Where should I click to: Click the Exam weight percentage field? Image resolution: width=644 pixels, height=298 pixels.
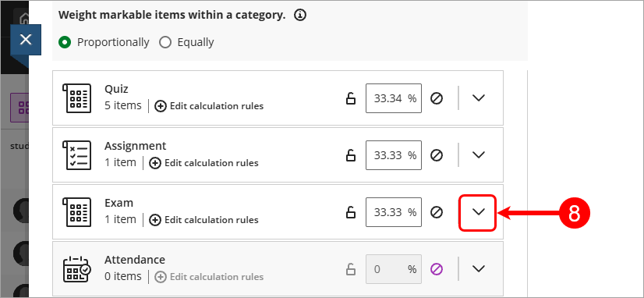(x=394, y=212)
